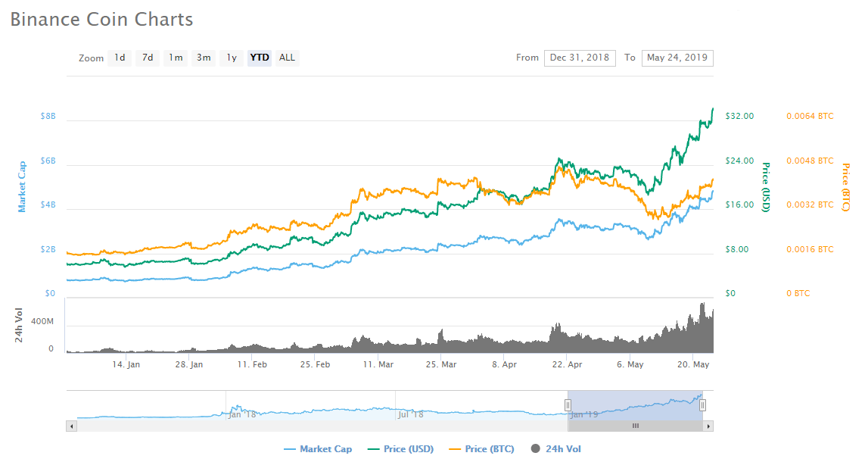Grab the left range selector handle

pyautogui.click(x=569, y=405)
